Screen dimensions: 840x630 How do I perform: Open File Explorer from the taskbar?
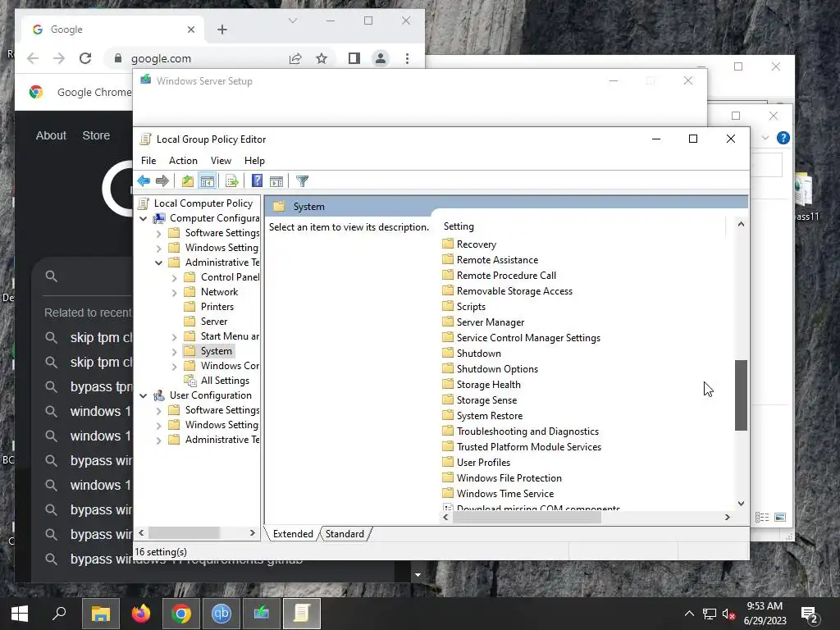(100, 614)
